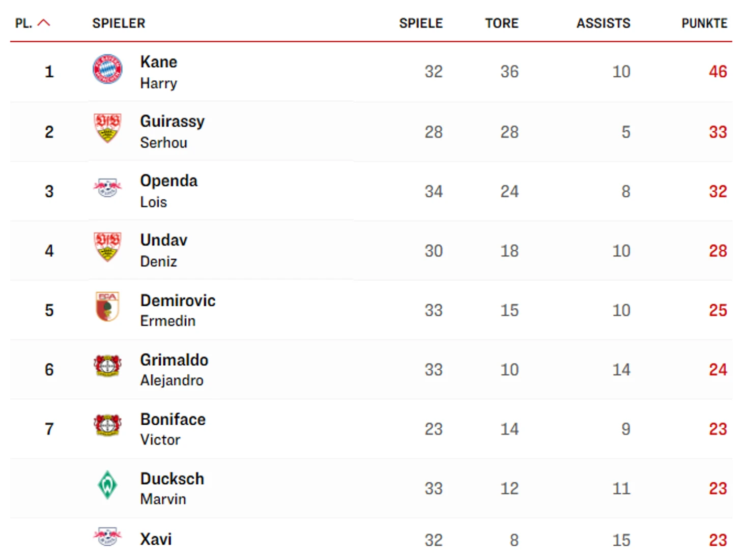The width and height of the screenshot is (743, 560).
Task: Open Alejandro Grimaldo player link
Action: (x=174, y=369)
